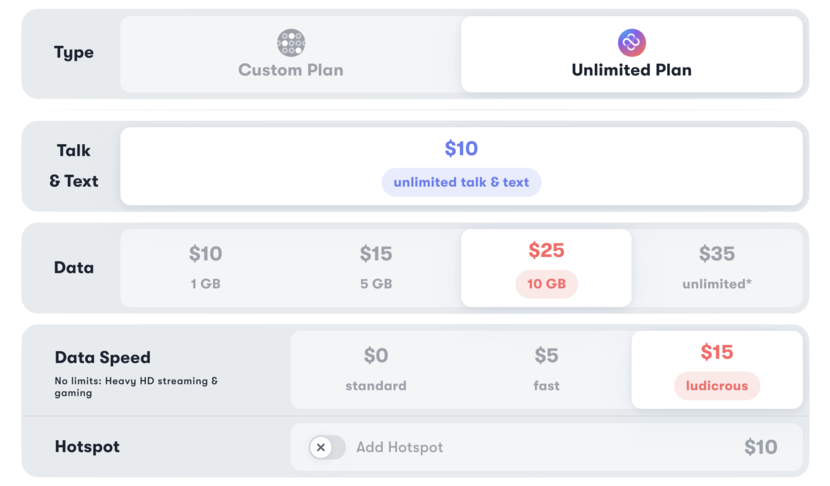830x486 pixels.
Task: Select the $15 5 GB data option
Action: [376, 267]
